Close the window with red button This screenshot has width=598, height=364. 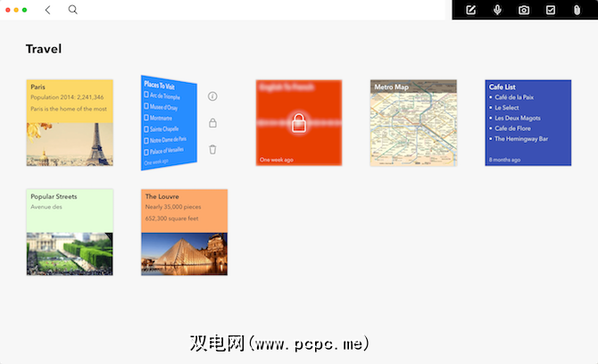(8, 10)
